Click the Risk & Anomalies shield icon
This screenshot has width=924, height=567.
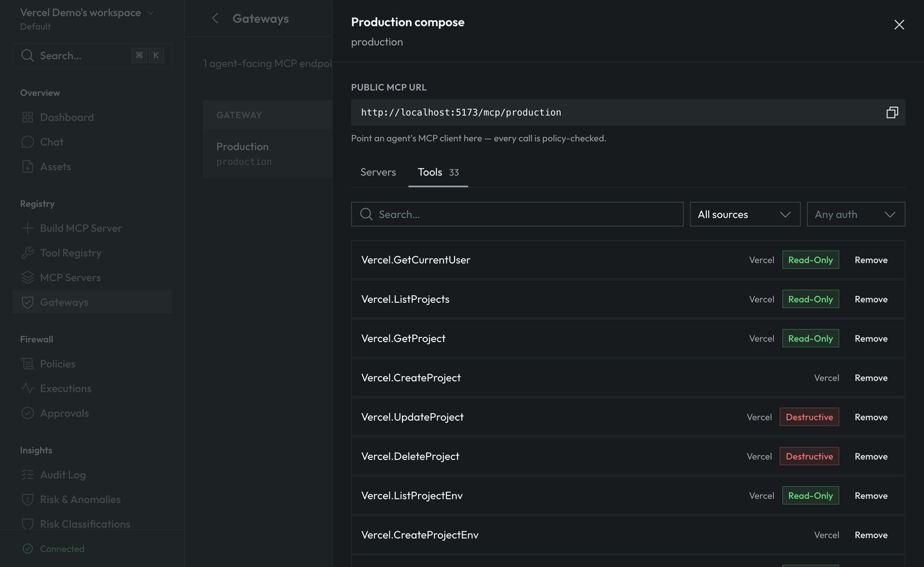tap(28, 499)
